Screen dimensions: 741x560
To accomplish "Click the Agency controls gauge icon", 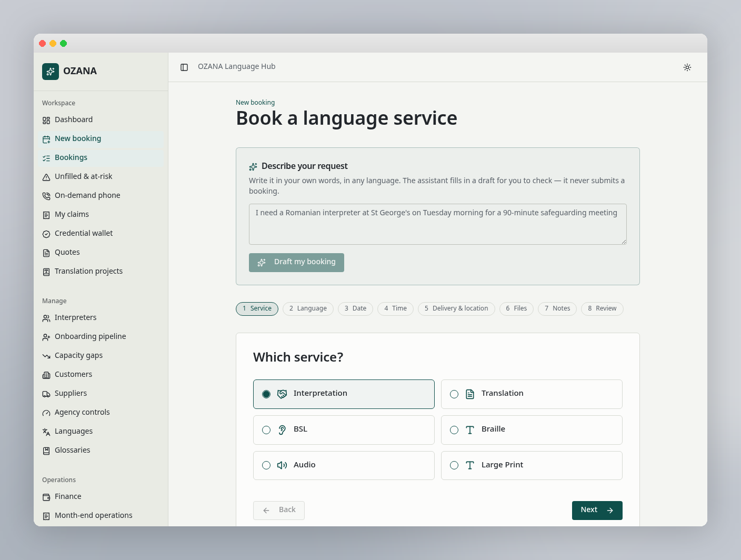I will (46, 413).
